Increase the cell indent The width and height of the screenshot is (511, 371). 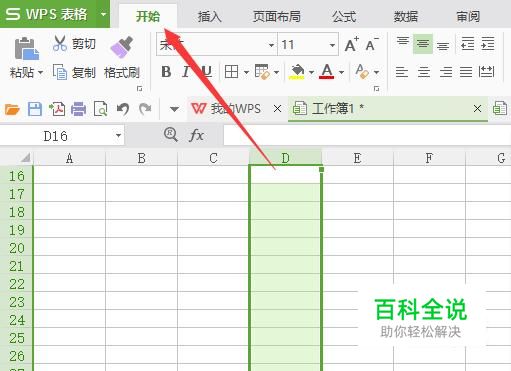[x=488, y=44]
